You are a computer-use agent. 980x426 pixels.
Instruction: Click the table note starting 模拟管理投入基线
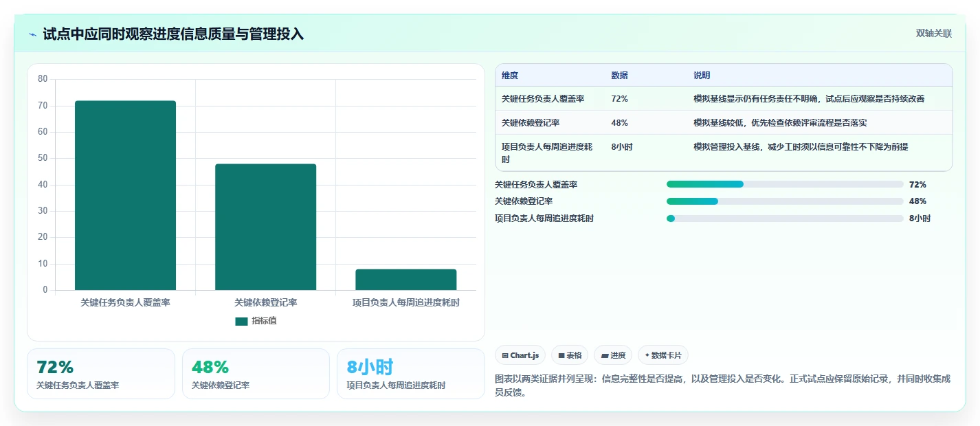801,147
